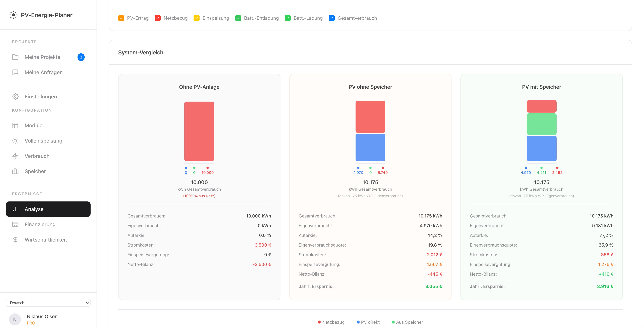
Task: Disable the Gesamtverbrauch checkbox
Action: [x=332, y=18]
